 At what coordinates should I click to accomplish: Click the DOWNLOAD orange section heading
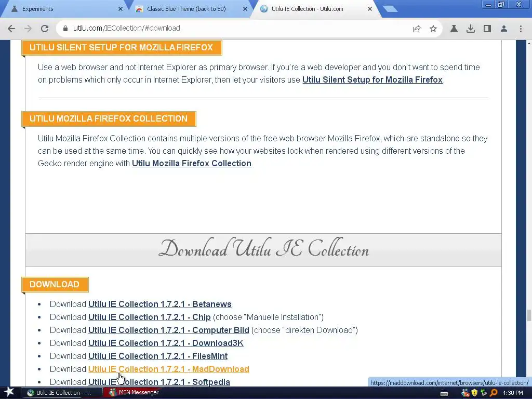[55, 284]
